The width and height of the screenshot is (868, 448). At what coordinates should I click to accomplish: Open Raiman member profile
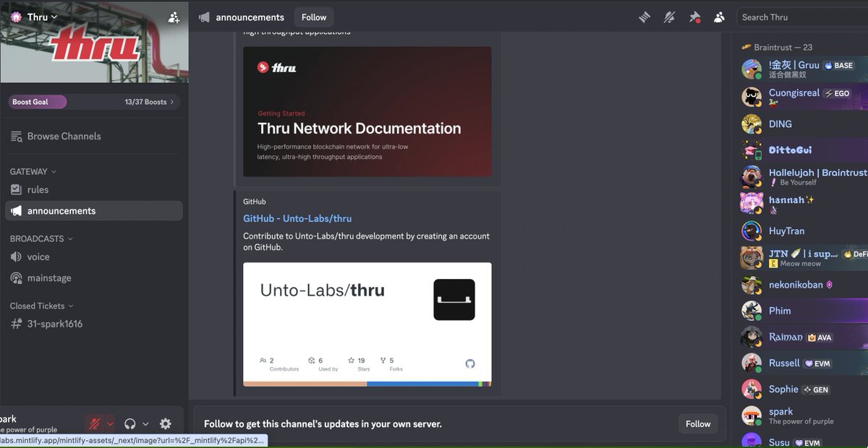[804, 337]
